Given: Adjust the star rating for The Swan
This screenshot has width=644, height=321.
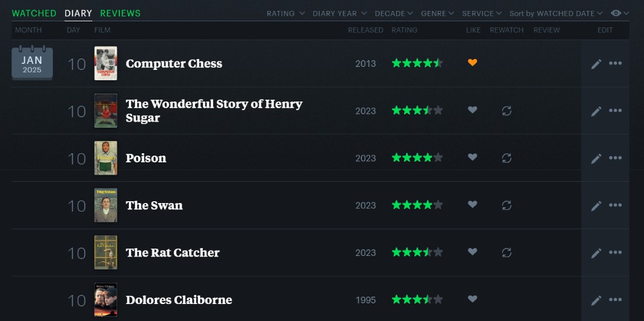Looking at the screenshot, I should (417, 205).
